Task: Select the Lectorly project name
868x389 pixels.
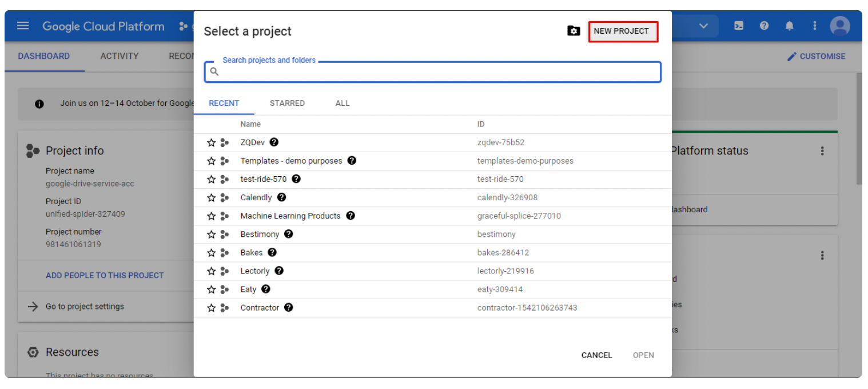Action: [x=255, y=271]
